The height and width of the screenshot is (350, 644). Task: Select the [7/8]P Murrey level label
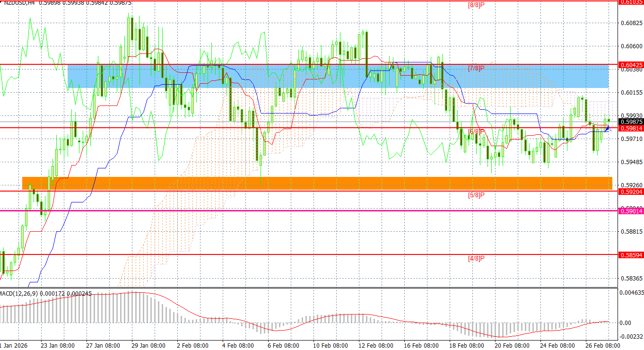click(476, 69)
